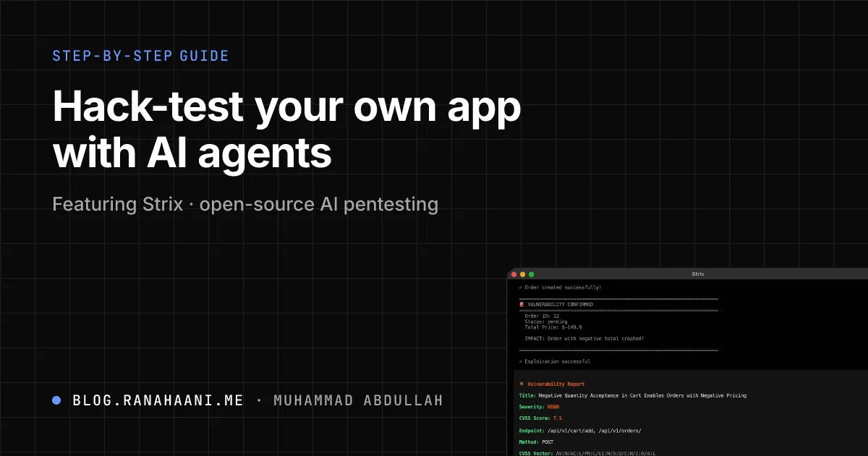
Task: Click the 'Exploitation successful' line
Action: pyautogui.click(x=555, y=361)
